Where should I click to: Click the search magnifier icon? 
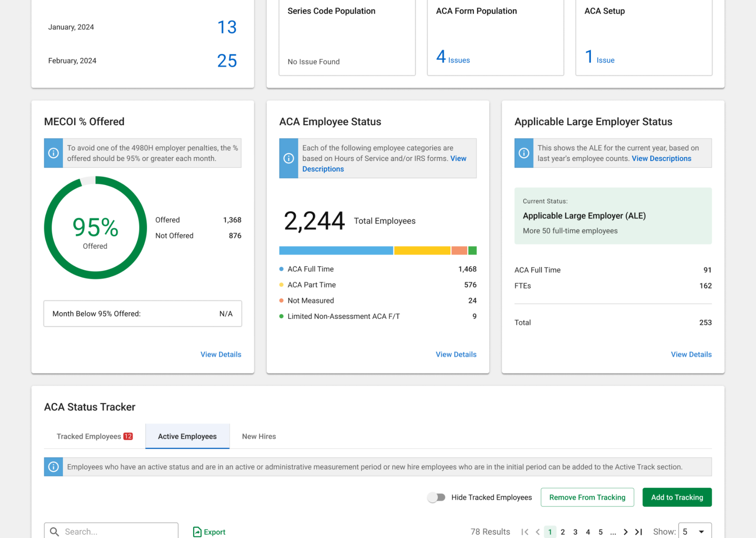pos(54,532)
